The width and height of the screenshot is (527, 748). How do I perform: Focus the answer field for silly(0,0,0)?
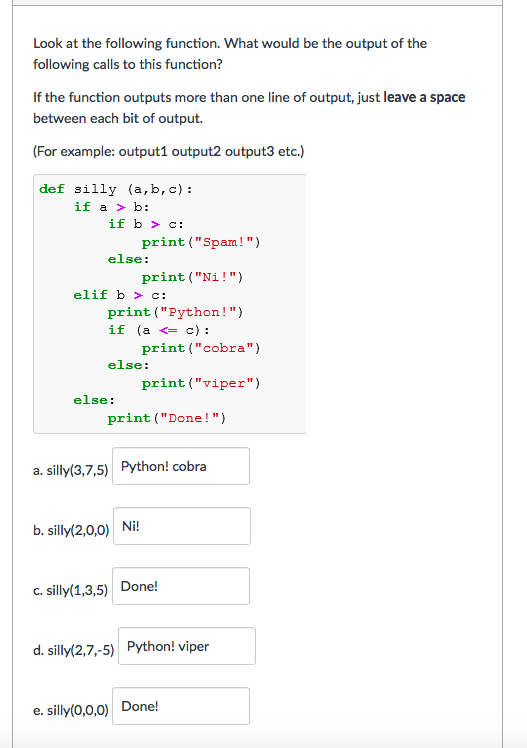(181, 706)
